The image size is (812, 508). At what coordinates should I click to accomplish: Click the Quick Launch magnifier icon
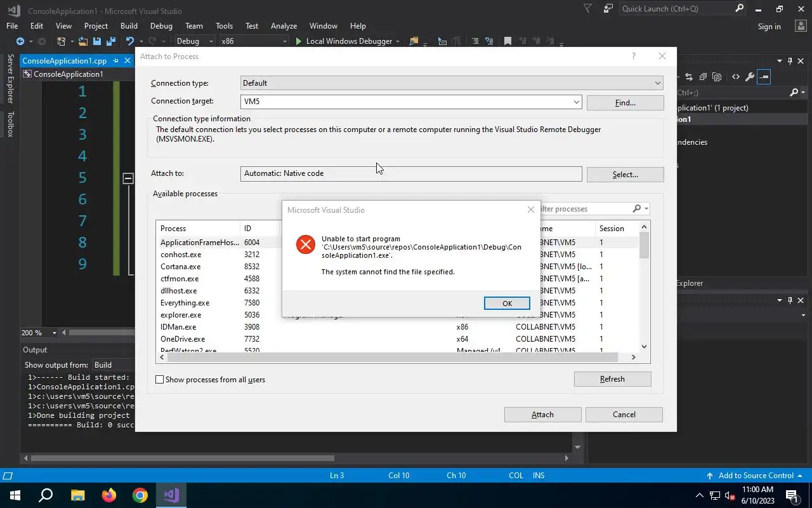[739, 9]
